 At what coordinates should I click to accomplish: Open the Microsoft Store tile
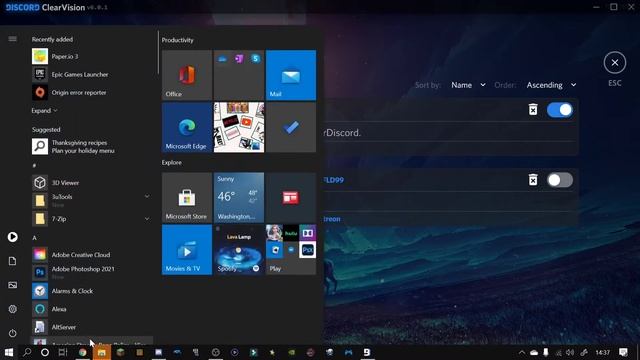tap(187, 198)
